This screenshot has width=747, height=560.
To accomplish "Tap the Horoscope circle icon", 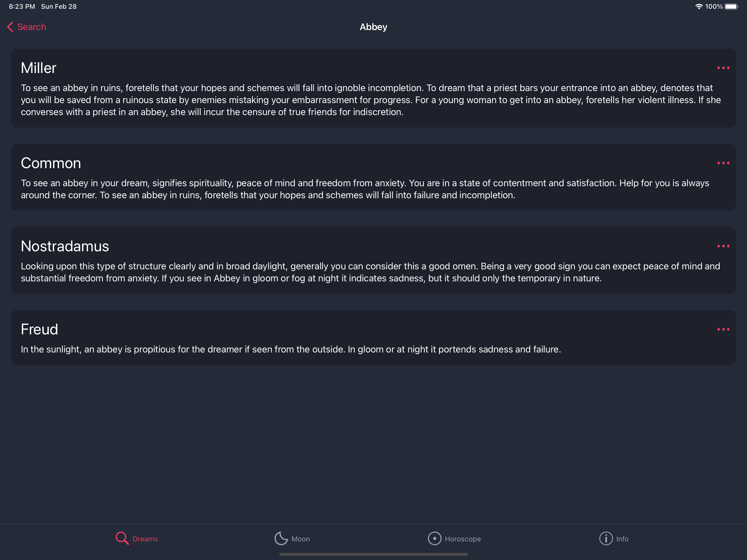I will click(434, 538).
